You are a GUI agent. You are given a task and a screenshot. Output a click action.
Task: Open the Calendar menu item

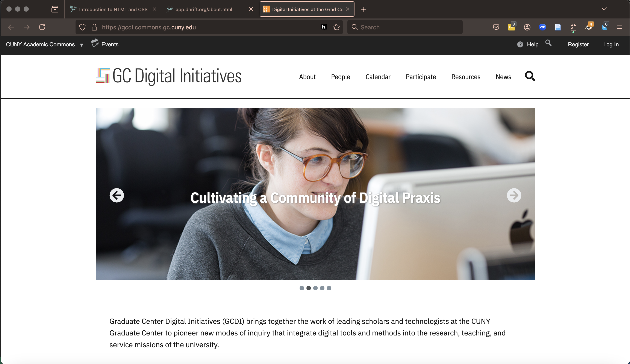[378, 77]
